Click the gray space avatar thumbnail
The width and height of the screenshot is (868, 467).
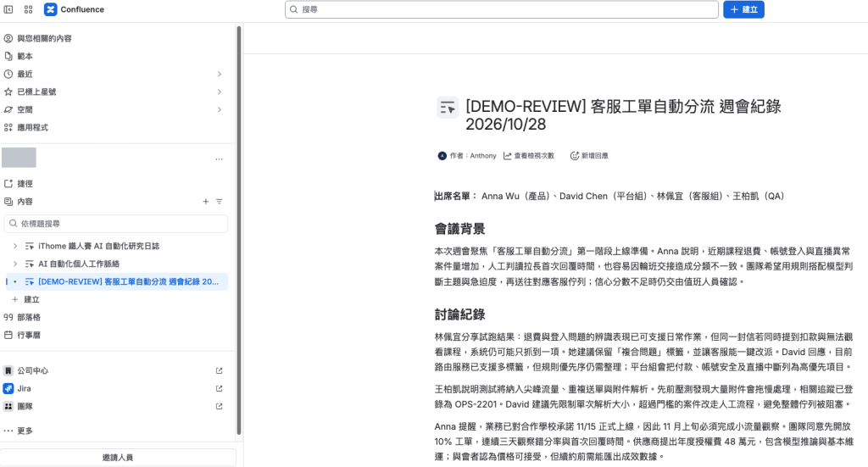point(19,158)
